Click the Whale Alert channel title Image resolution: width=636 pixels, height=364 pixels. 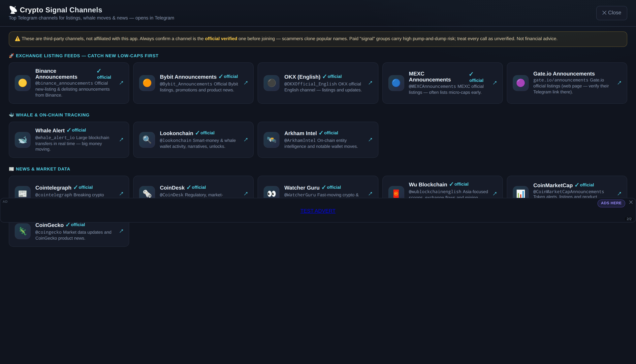tap(50, 131)
